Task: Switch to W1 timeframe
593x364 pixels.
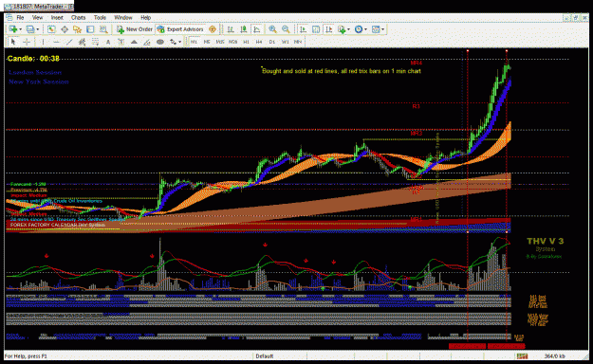Action: [286, 42]
